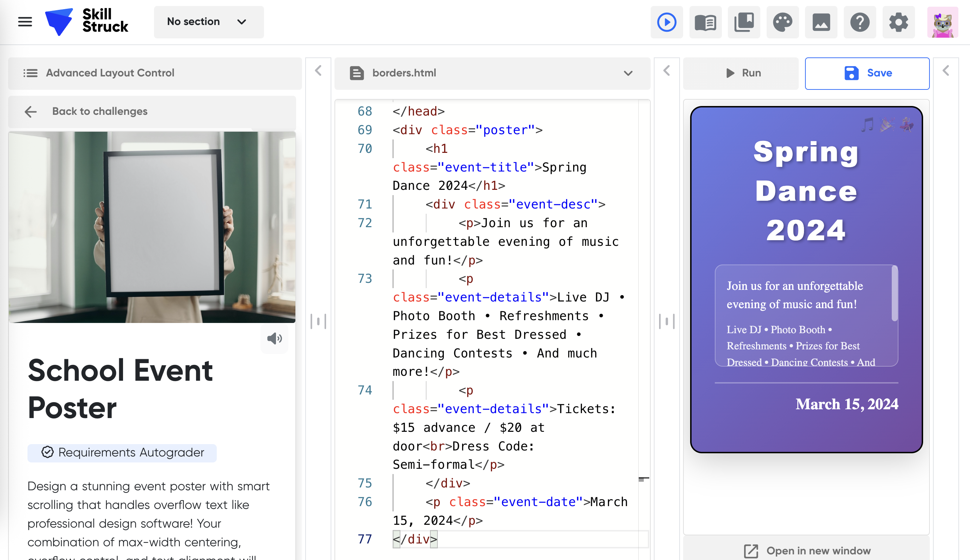Viewport: 970px width, 560px height.
Task: Click the help question mark icon
Action: [860, 22]
